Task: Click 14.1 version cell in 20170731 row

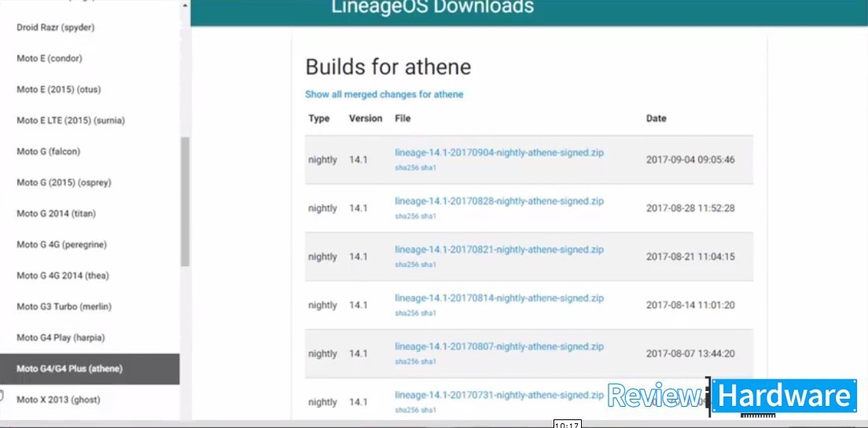Action: tap(359, 403)
